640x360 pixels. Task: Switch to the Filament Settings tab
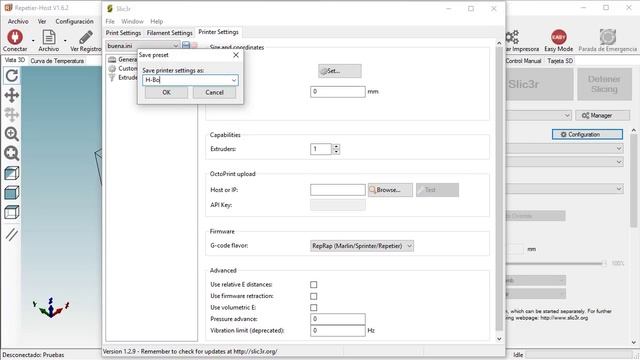pos(169,33)
